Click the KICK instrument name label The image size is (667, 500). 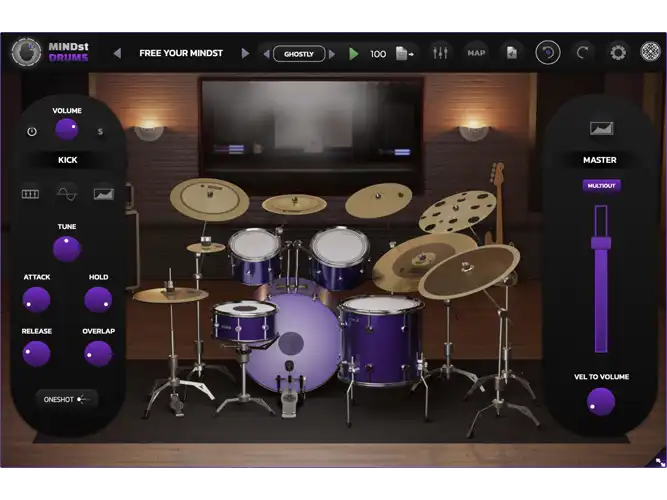point(68,160)
